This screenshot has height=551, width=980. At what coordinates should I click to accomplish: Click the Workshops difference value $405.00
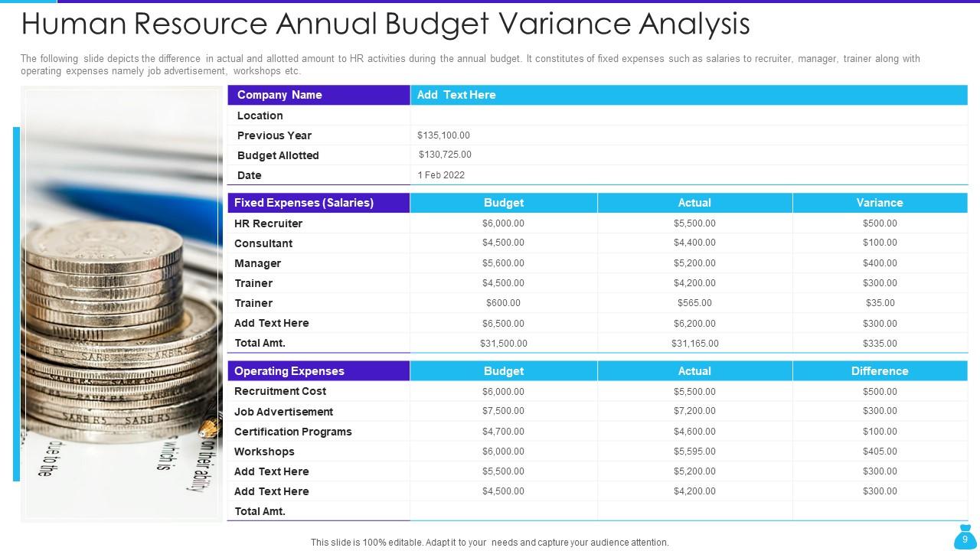click(x=879, y=452)
